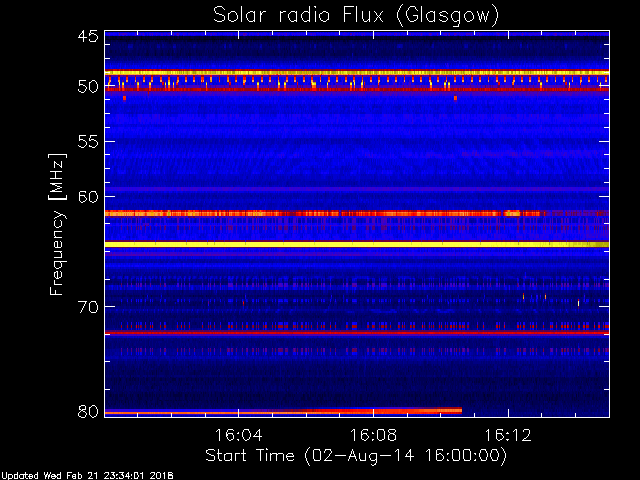This screenshot has width=640, height=480.
Task: Click the "Start Time (02-Aug-14 16:00:00)" label
Action: tap(356, 456)
